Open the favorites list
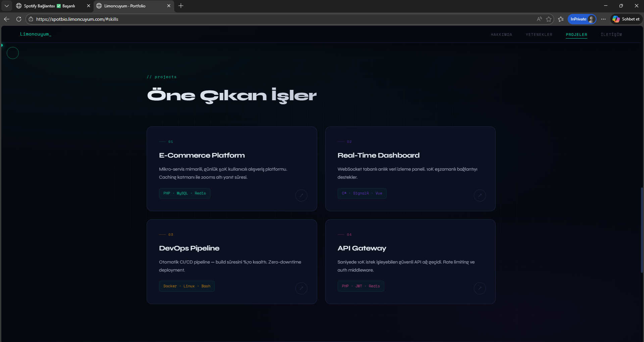Viewport: 644px width, 342px height. 561,19
